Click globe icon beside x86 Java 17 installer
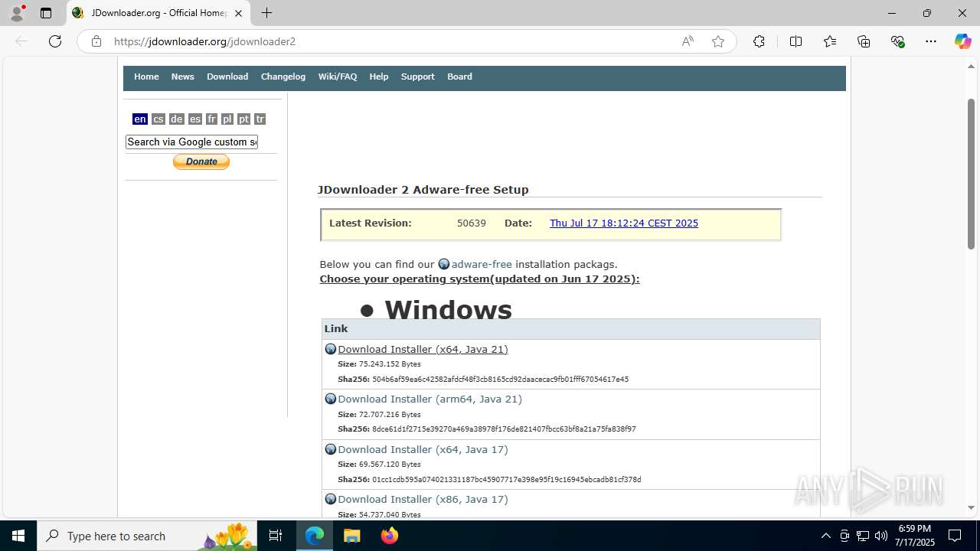980x551 pixels. [331, 499]
